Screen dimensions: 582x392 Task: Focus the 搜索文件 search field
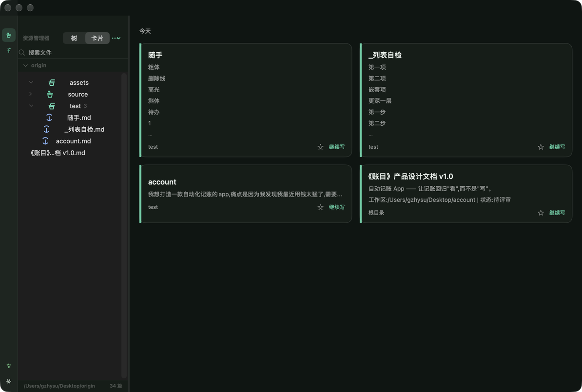click(x=74, y=52)
